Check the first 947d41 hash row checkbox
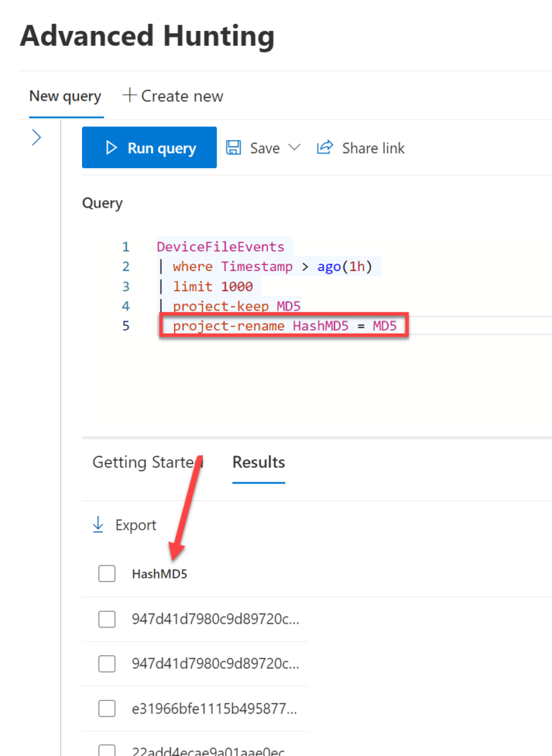This screenshot has height=756, width=552. point(106,619)
